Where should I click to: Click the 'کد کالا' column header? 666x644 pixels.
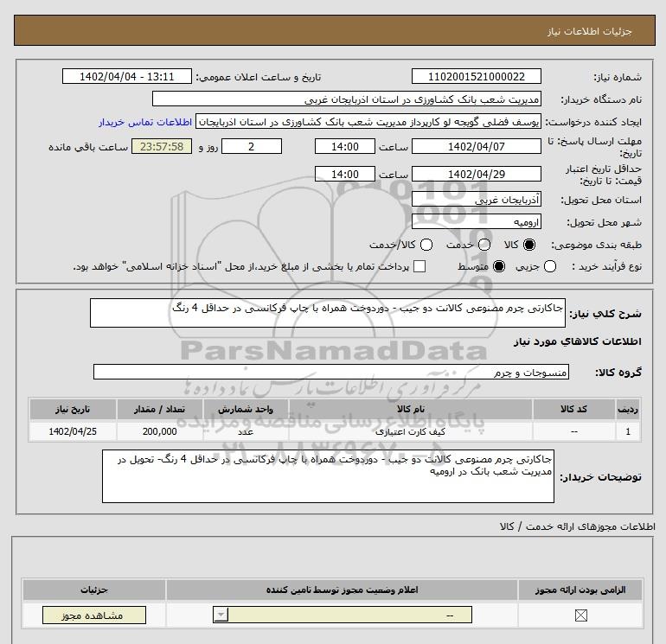coord(573,409)
